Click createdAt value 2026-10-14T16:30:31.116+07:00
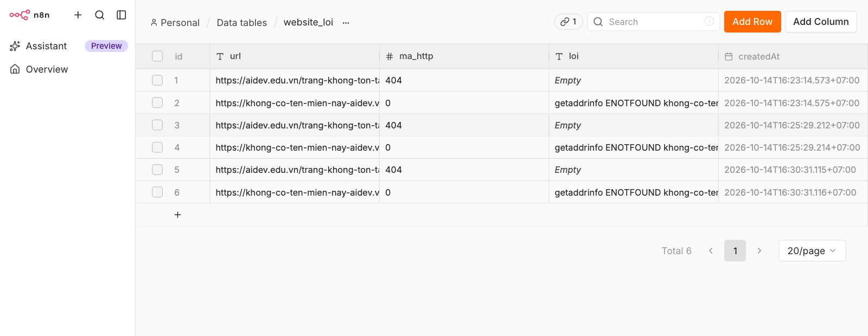This screenshot has height=336, width=868. point(790,192)
